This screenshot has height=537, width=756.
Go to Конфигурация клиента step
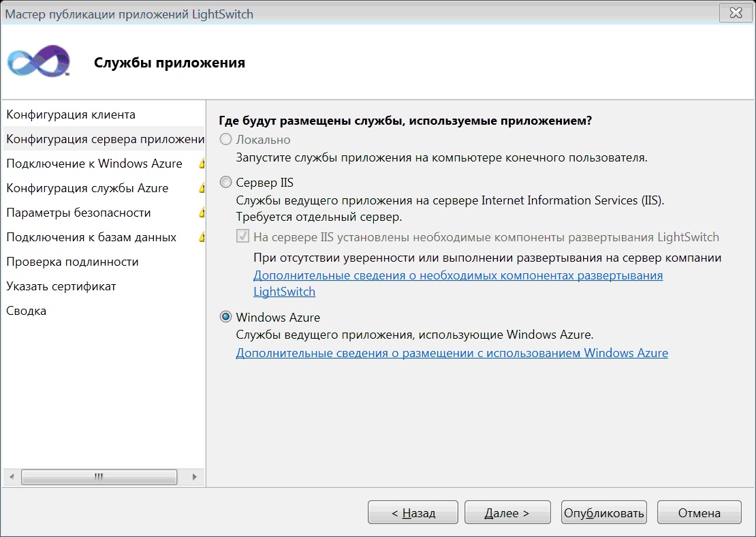tap(104, 115)
